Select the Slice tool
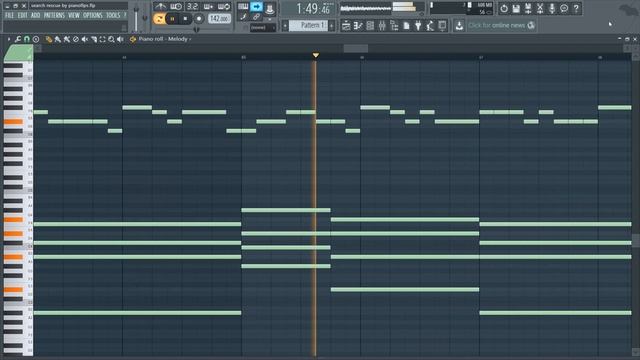 point(93,39)
